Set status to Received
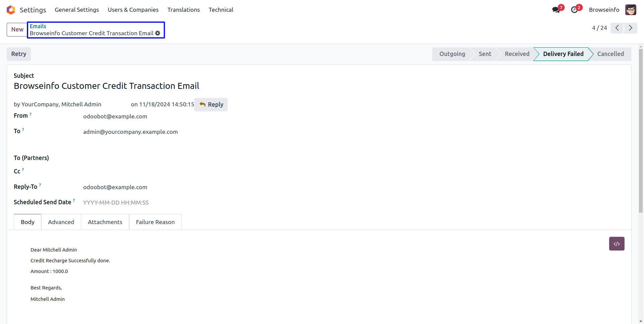Screen dimensions: 644x324 click(x=517, y=54)
